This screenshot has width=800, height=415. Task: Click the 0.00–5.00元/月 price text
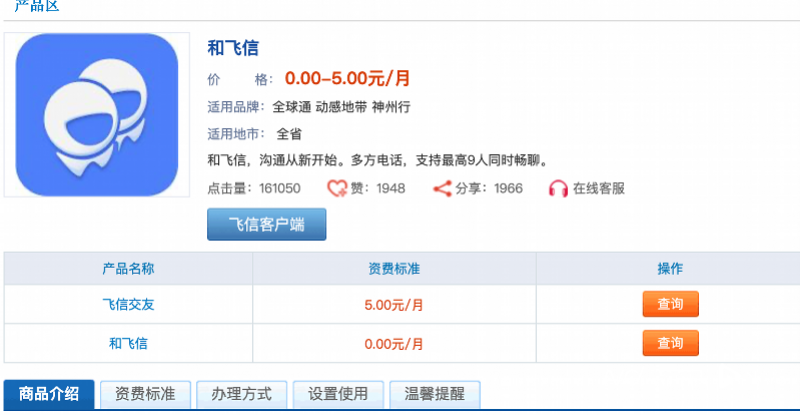click(347, 78)
